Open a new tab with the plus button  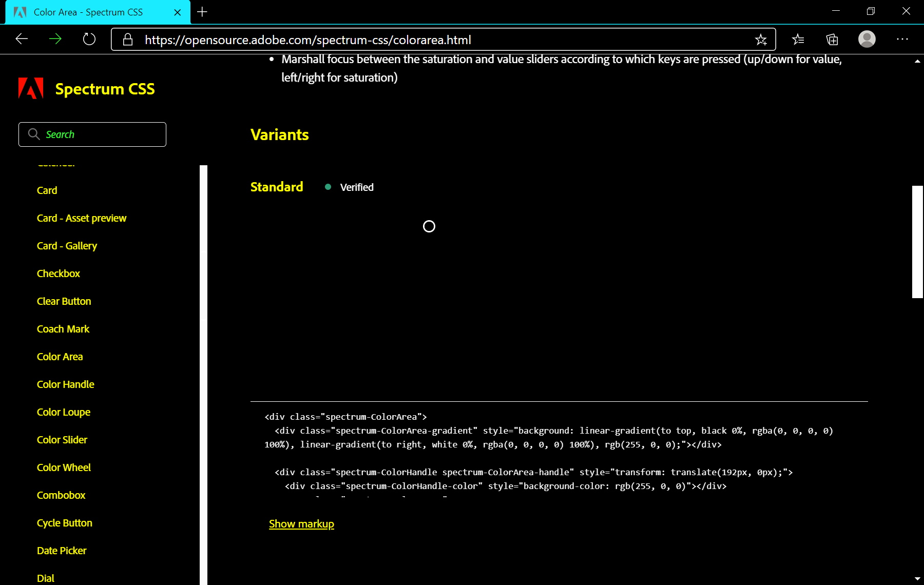(x=202, y=12)
